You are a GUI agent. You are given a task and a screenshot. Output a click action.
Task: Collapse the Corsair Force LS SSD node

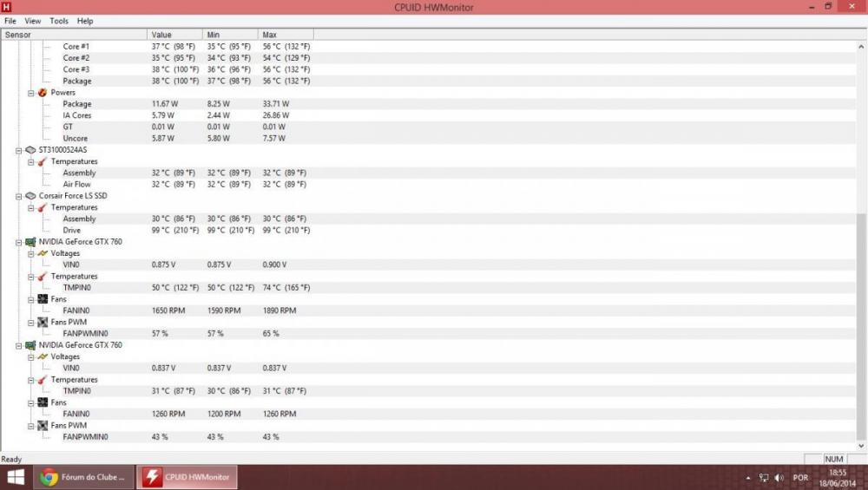point(18,196)
